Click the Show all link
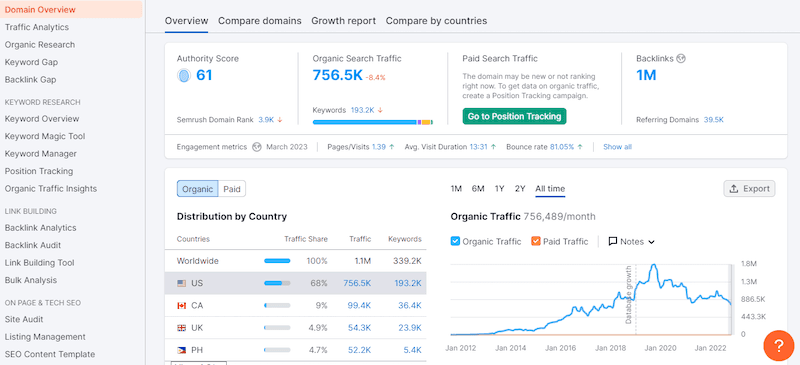Screen dimensions: 800x365 click(x=617, y=147)
